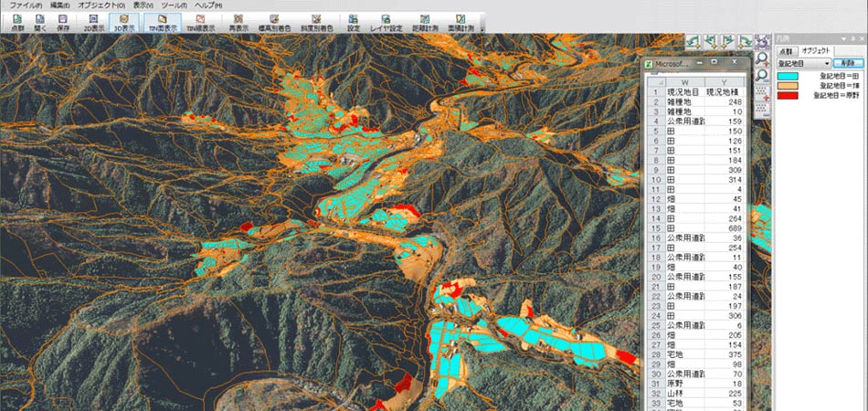Expand the toolbar overflow arrow
Image resolution: width=868 pixels, height=411 pixels.
(x=482, y=27)
